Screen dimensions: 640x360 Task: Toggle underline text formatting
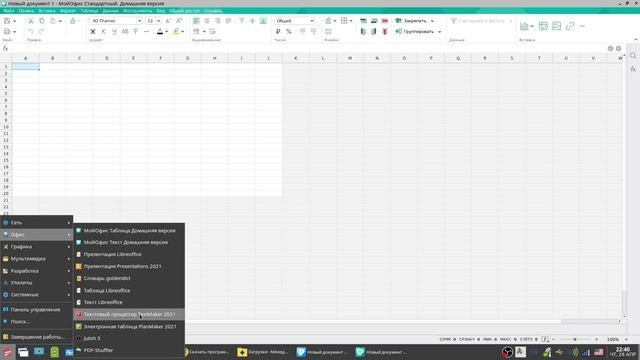(x=114, y=31)
